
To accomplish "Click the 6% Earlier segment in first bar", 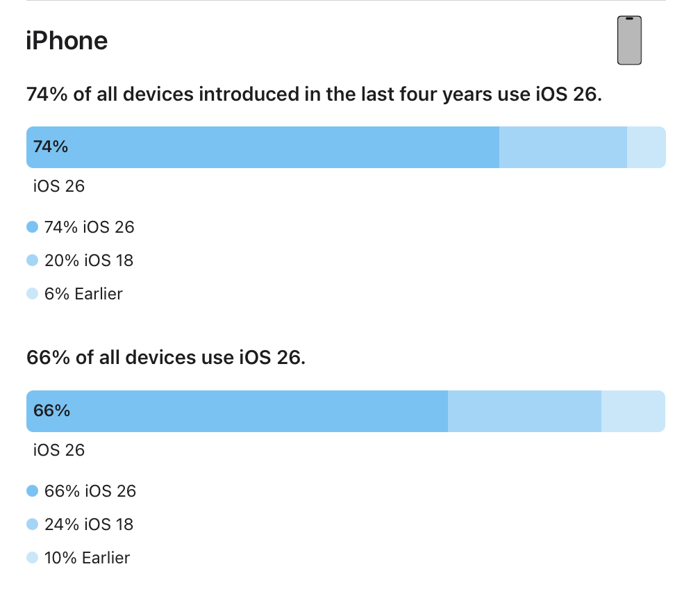I will pyautogui.click(x=646, y=147).
